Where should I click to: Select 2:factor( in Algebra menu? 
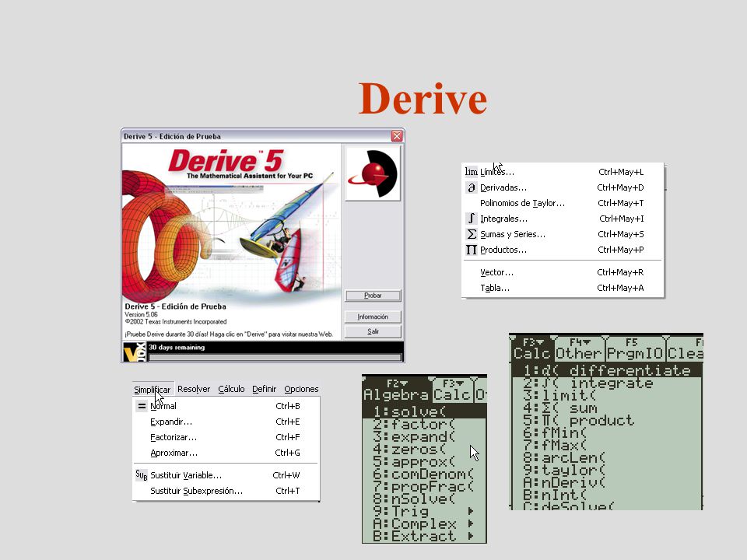(x=425, y=425)
